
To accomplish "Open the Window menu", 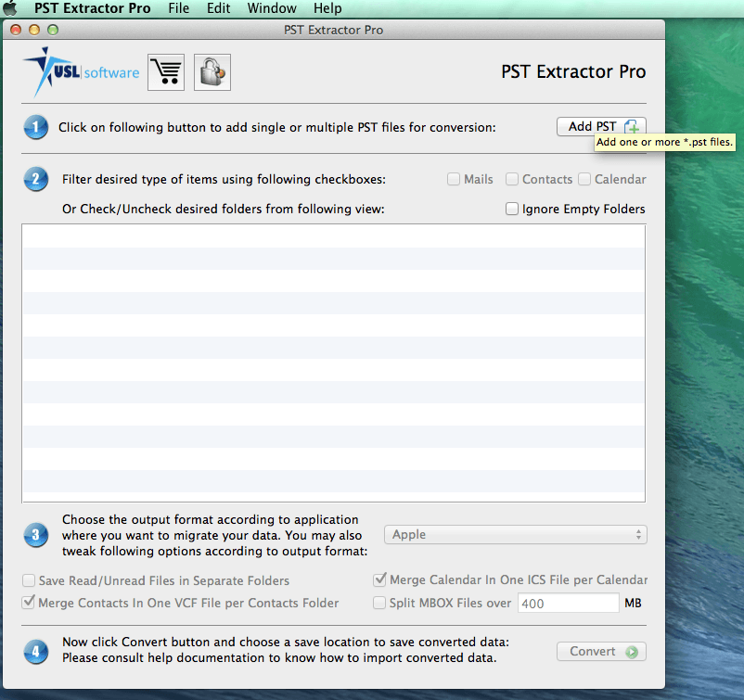I will click(271, 8).
